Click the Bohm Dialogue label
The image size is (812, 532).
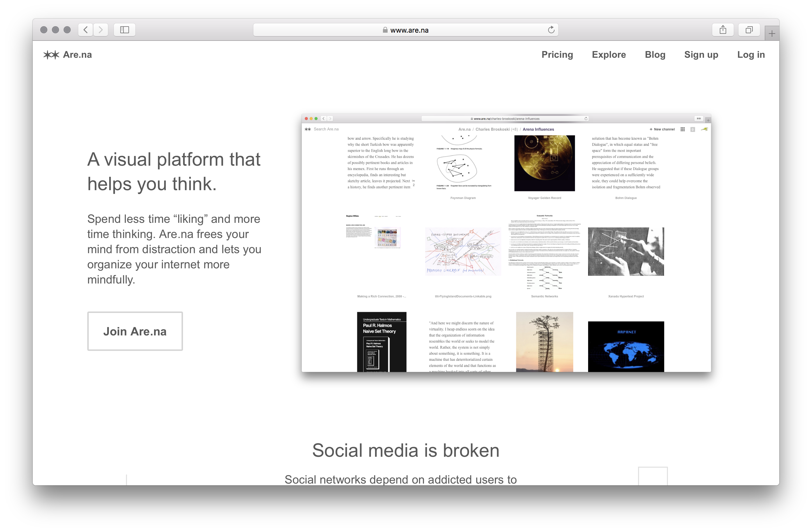[x=626, y=198]
